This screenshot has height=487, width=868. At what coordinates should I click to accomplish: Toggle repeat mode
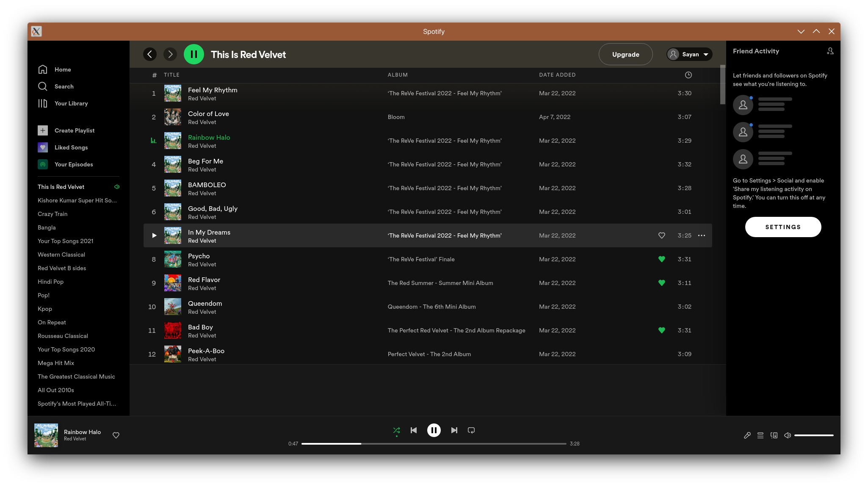(471, 430)
